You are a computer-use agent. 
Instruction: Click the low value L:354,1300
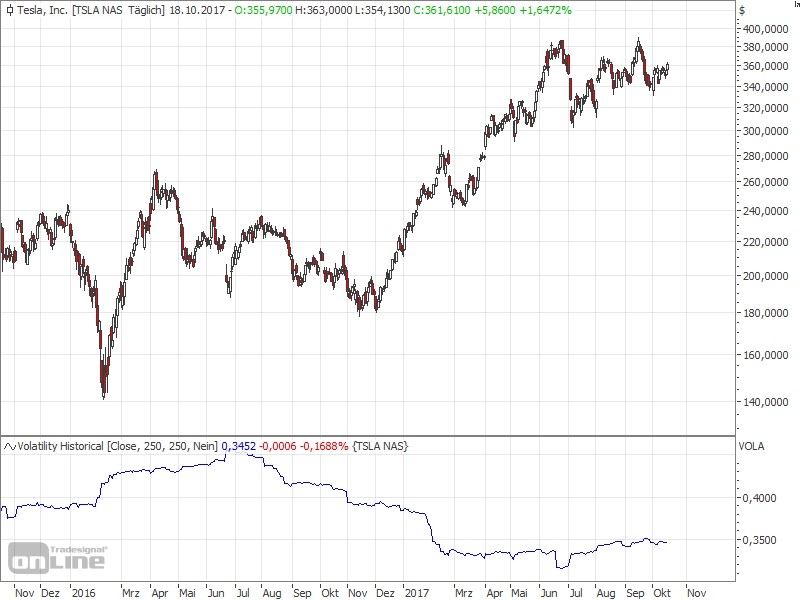tap(383, 10)
